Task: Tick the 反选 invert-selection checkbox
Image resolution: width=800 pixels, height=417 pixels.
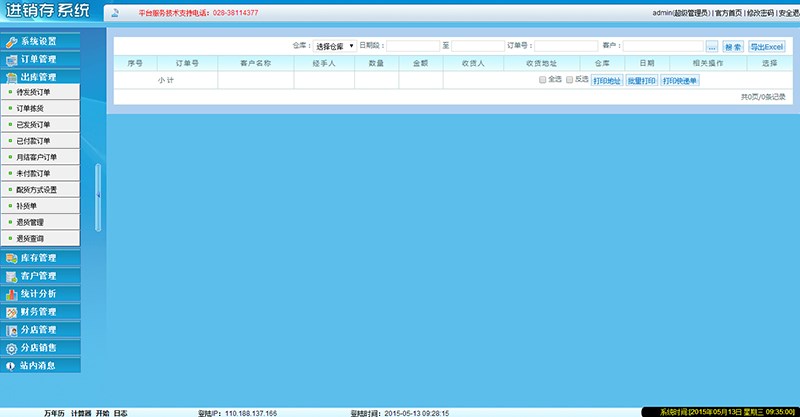Action: 569,80
